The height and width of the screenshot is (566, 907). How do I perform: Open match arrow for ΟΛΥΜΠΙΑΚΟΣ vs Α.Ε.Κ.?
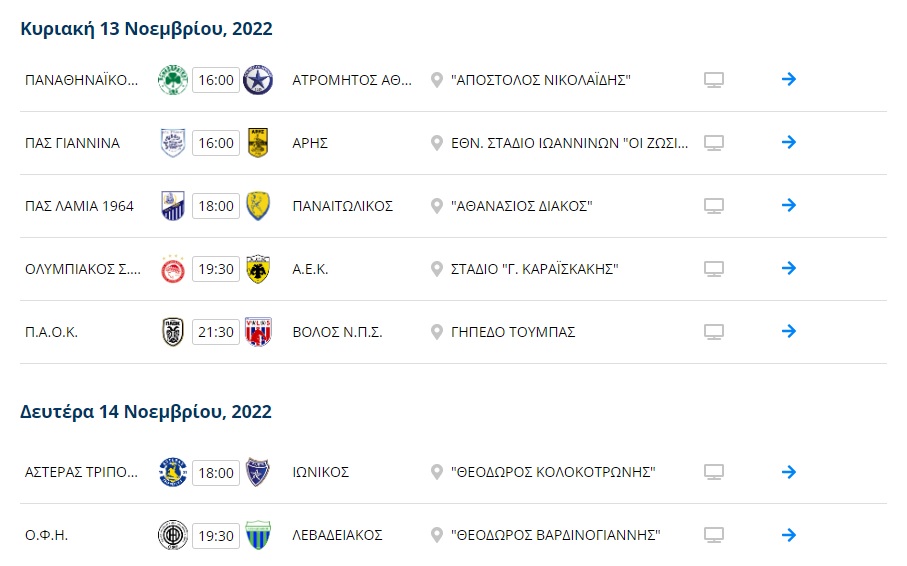pos(789,268)
